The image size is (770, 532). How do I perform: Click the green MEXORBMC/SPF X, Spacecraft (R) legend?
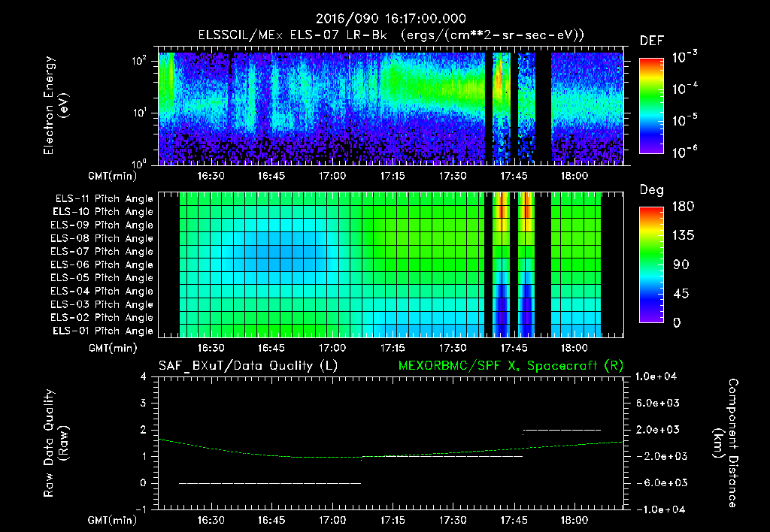511,366
